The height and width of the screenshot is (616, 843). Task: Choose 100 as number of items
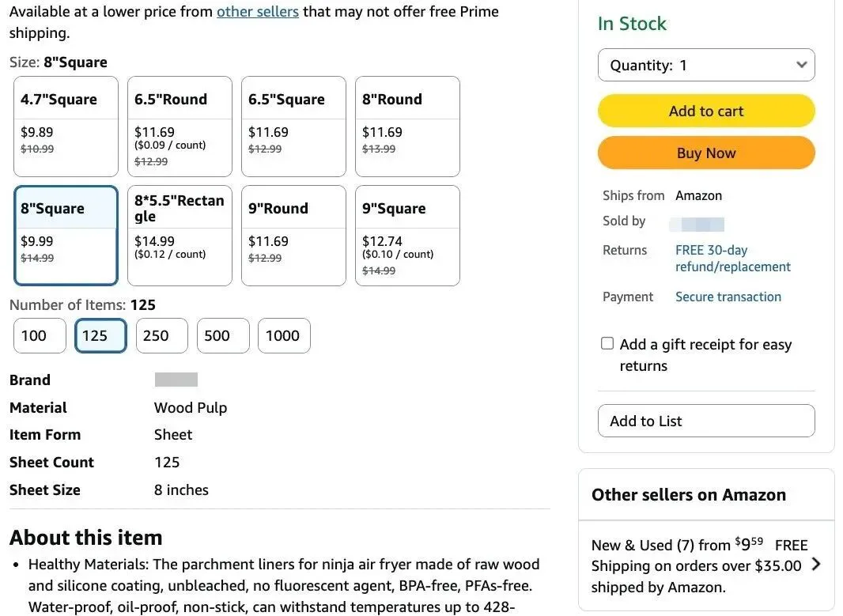tap(40, 336)
